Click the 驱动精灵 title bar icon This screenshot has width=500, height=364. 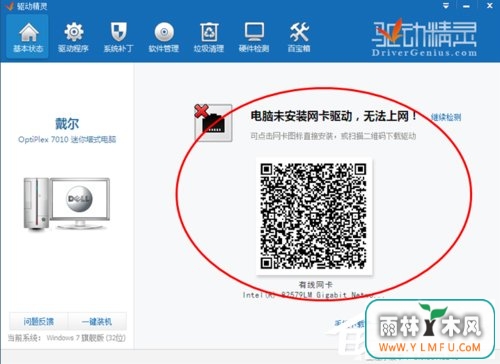[10, 6]
